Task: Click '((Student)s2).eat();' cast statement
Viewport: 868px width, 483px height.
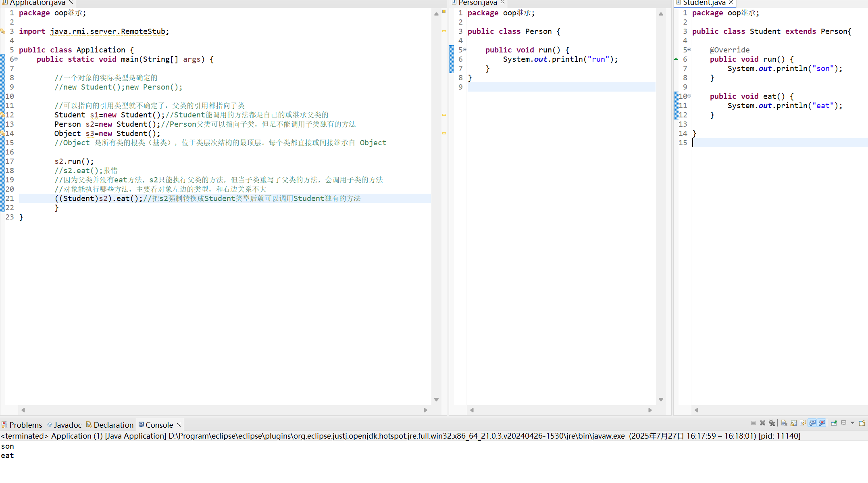Action: pos(99,199)
